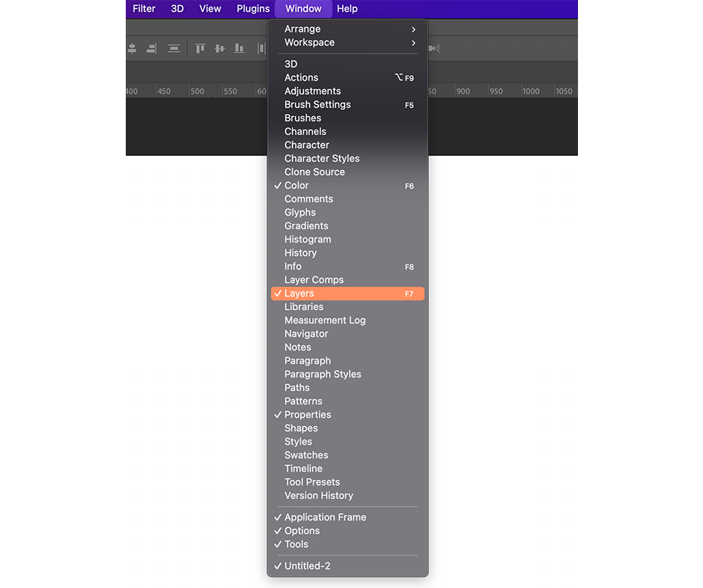
Task: Click the align horizontal centers icon
Action: click(x=132, y=49)
